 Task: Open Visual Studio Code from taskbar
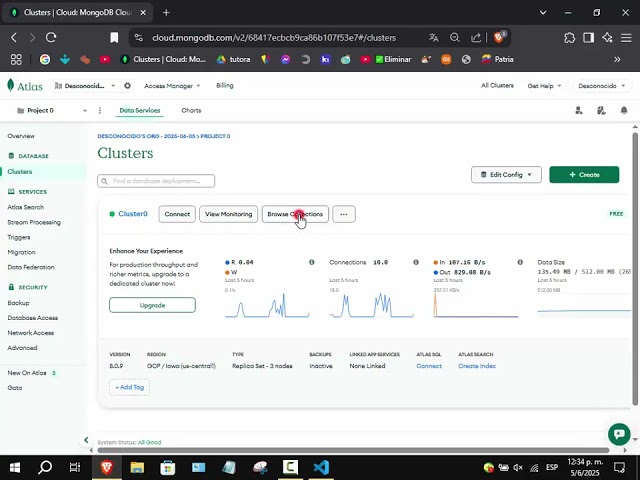(x=321, y=467)
